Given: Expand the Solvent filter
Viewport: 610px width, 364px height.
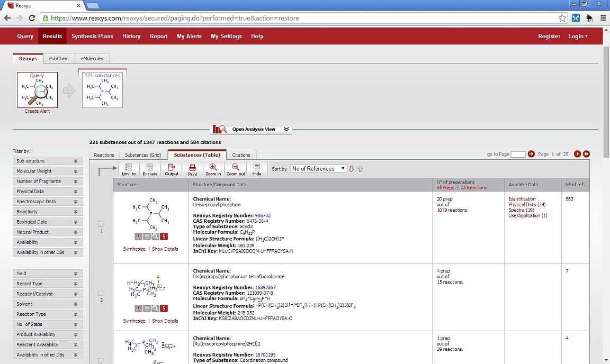Looking at the screenshot, I should point(48,304).
